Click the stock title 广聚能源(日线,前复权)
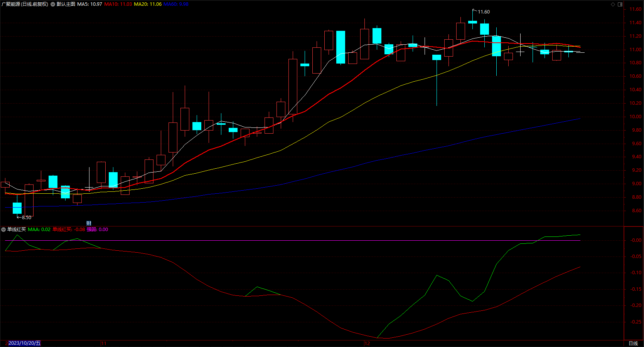644x347 pixels. tap(25, 4)
